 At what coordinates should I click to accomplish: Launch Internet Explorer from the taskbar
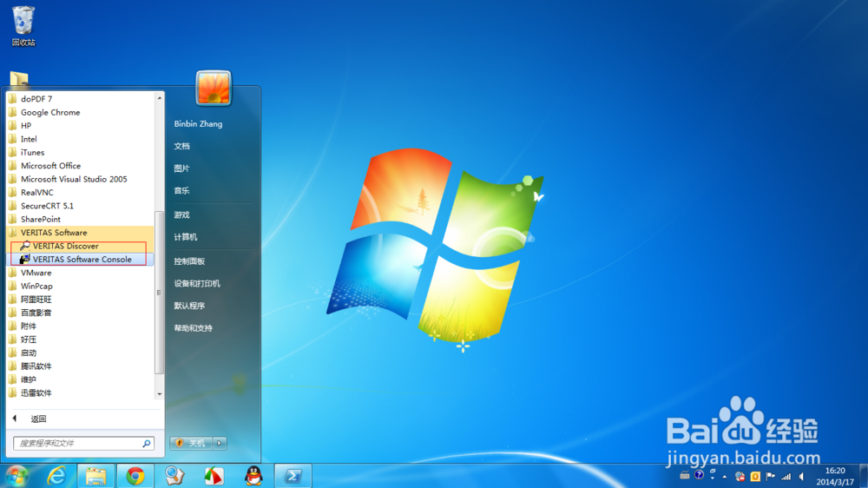point(56,476)
